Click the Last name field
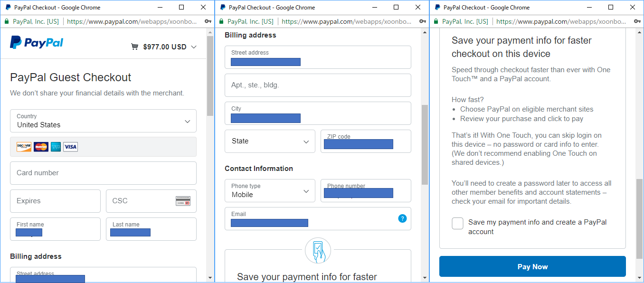The width and height of the screenshot is (644, 283). pos(151,229)
